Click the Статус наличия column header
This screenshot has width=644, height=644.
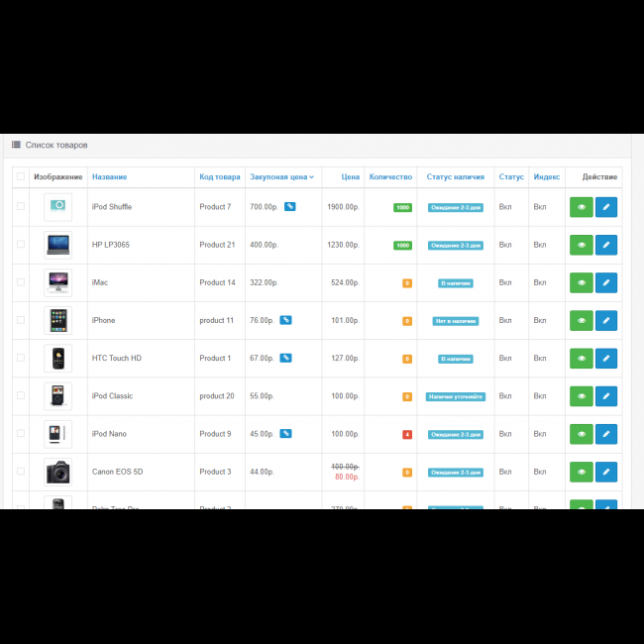coord(455,177)
